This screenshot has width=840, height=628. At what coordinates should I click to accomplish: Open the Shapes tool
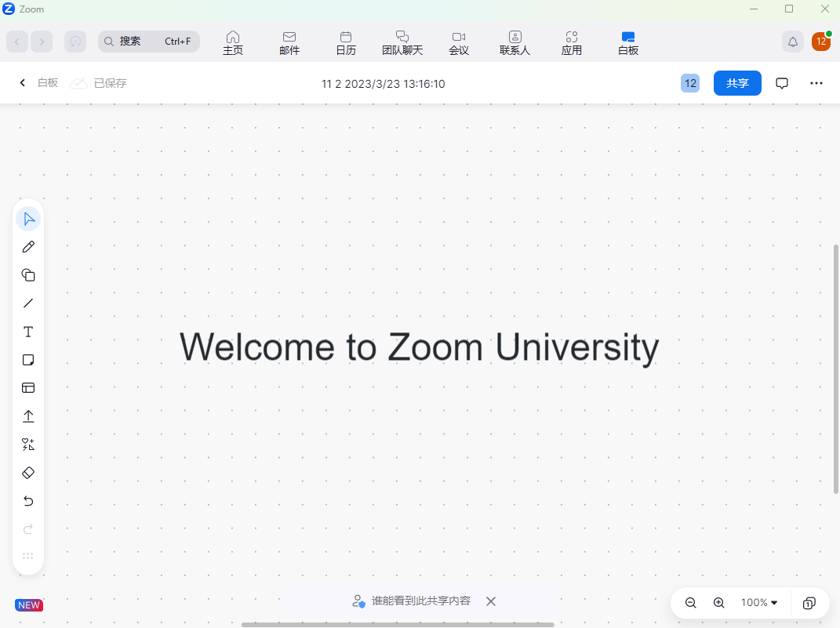coord(28,275)
